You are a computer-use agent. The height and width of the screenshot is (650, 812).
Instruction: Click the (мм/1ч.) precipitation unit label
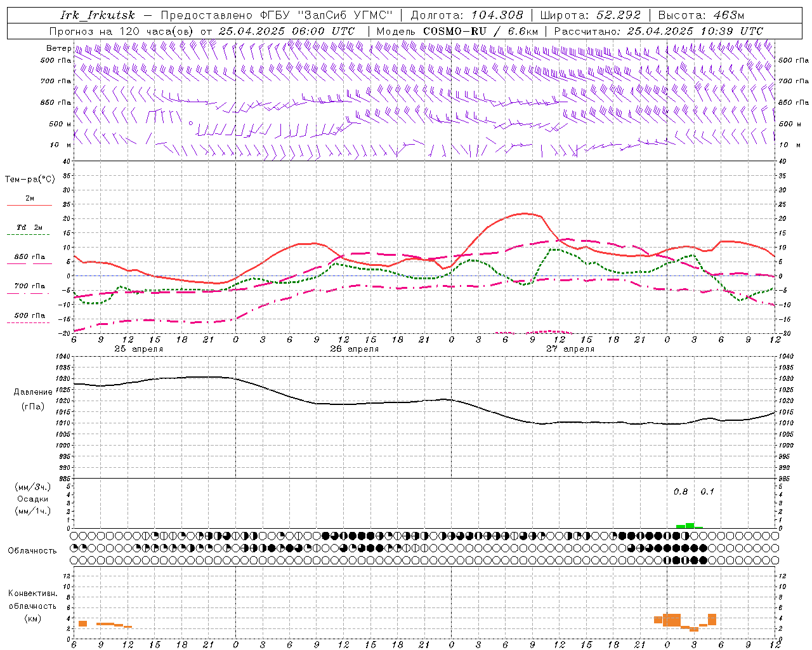pos(32,511)
